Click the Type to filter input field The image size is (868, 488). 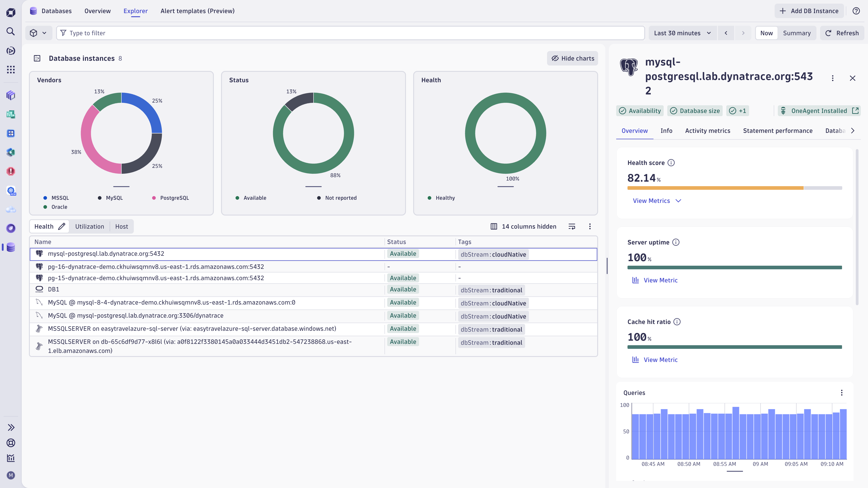pos(350,33)
